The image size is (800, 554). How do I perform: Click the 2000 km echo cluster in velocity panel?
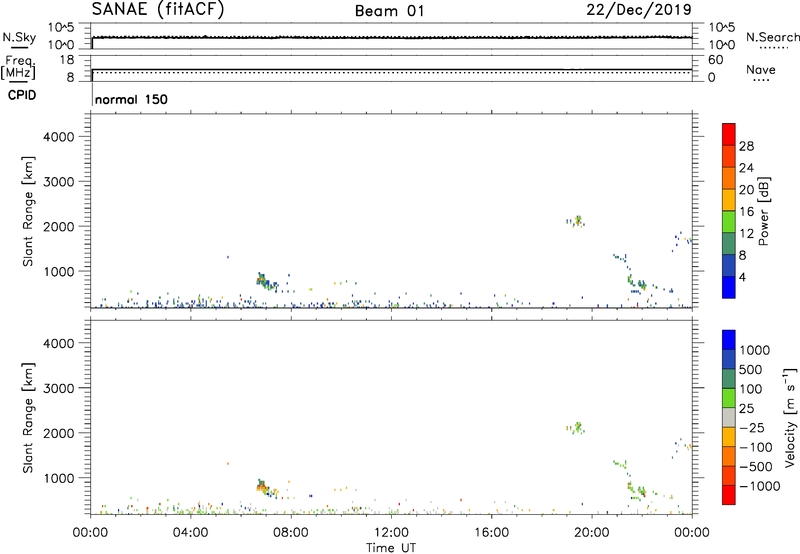tap(576, 427)
